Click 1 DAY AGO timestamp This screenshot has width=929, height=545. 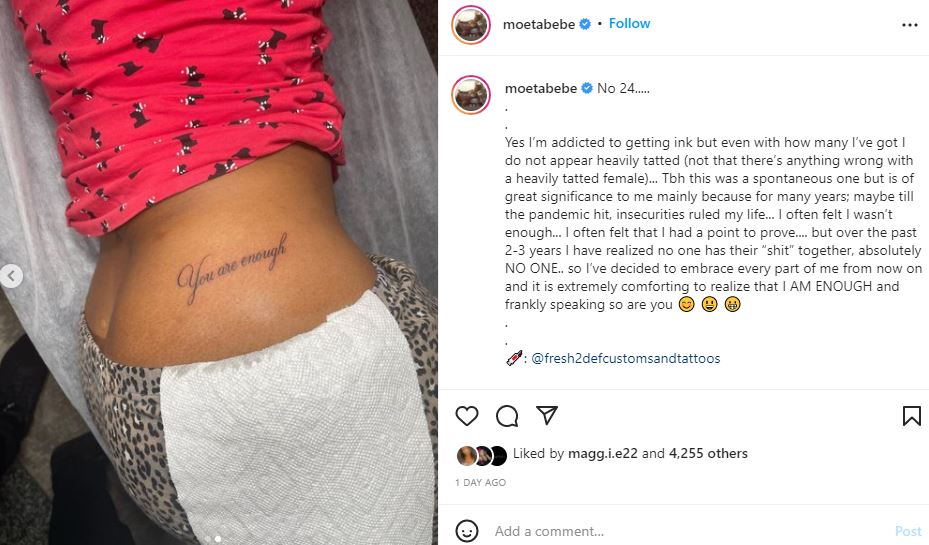pyautogui.click(x=480, y=483)
